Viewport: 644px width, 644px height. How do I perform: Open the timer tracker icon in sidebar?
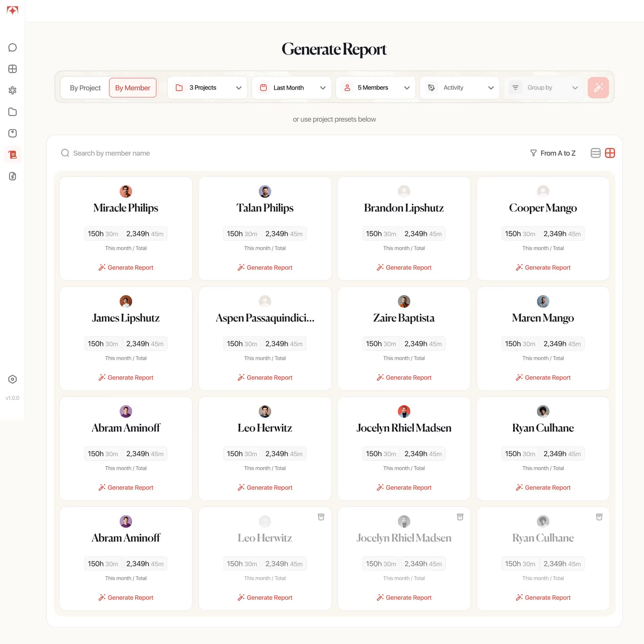click(x=12, y=133)
